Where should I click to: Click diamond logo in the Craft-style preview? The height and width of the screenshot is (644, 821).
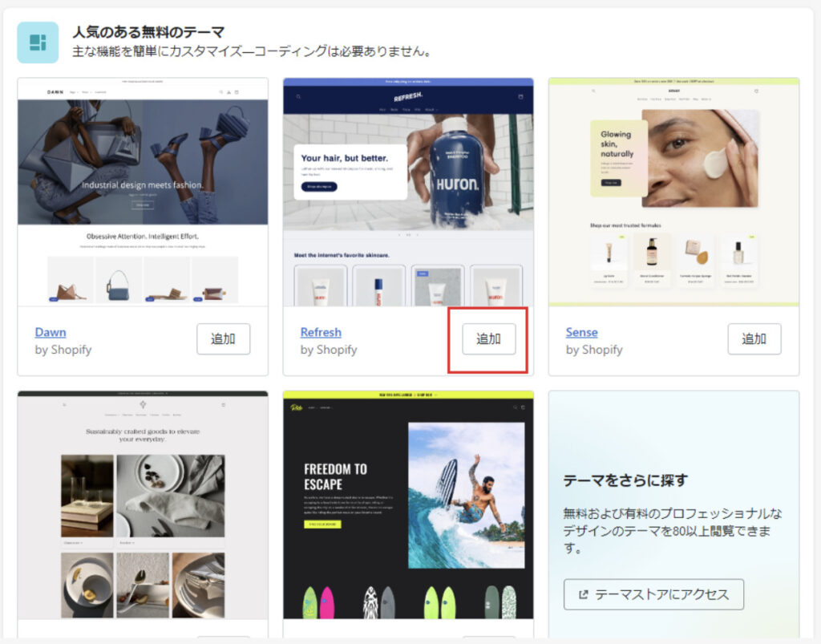pyautogui.click(x=143, y=405)
